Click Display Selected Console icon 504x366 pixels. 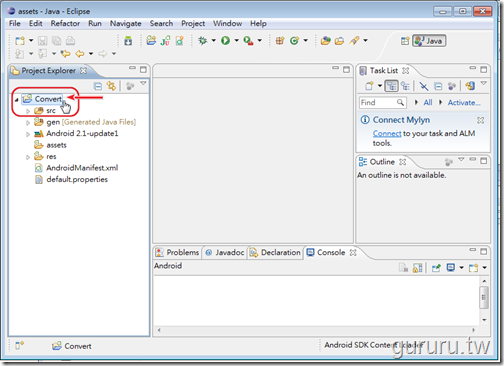pos(451,267)
